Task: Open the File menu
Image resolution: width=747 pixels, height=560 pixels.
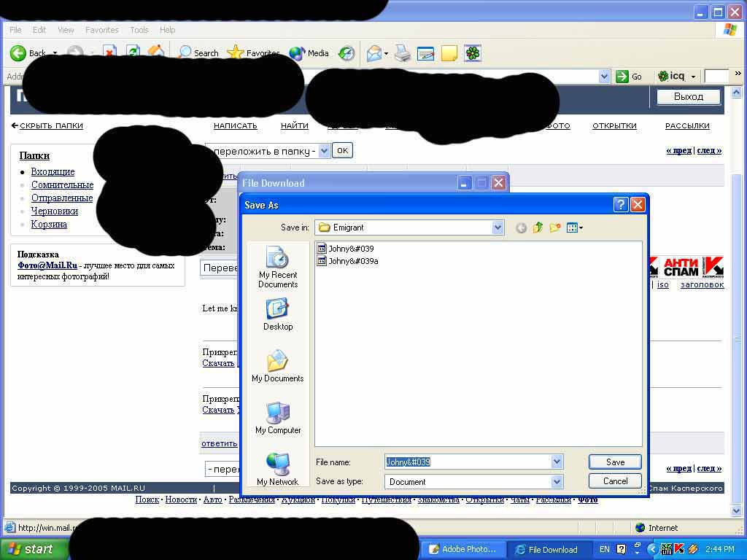Action: coord(15,30)
